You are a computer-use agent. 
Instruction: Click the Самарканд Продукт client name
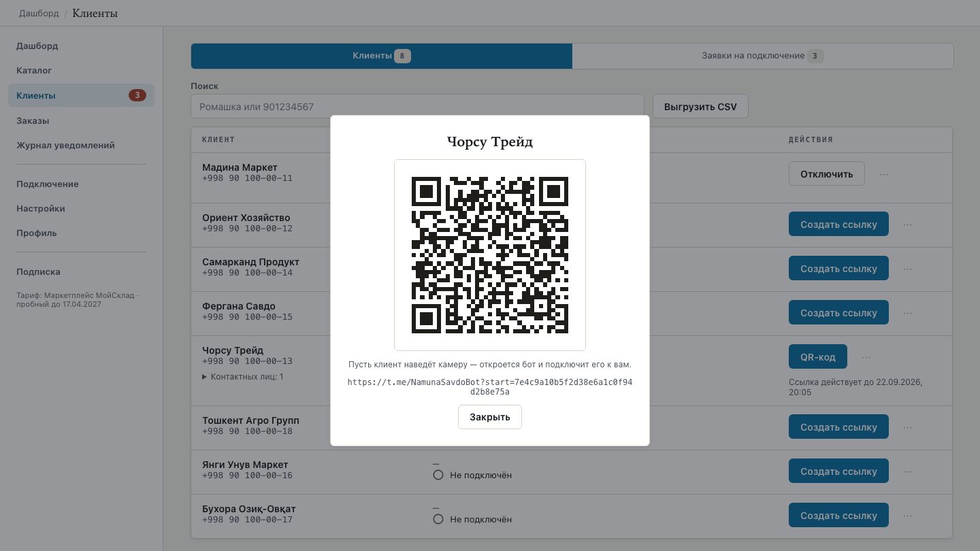click(x=250, y=262)
